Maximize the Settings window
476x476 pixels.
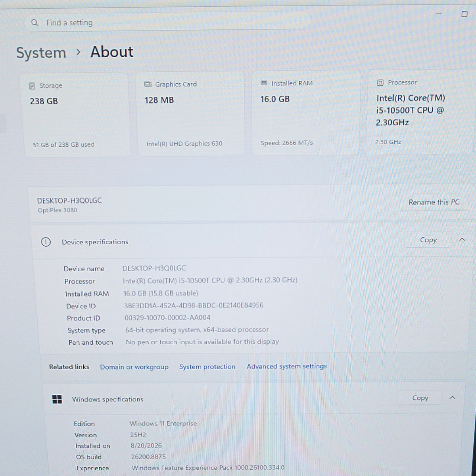click(464, 14)
